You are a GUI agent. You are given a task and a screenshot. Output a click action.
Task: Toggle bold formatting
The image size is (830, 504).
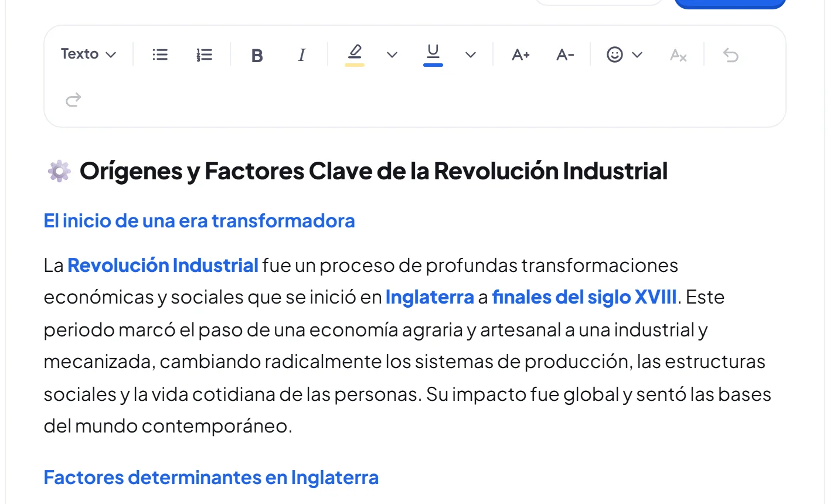[257, 55]
